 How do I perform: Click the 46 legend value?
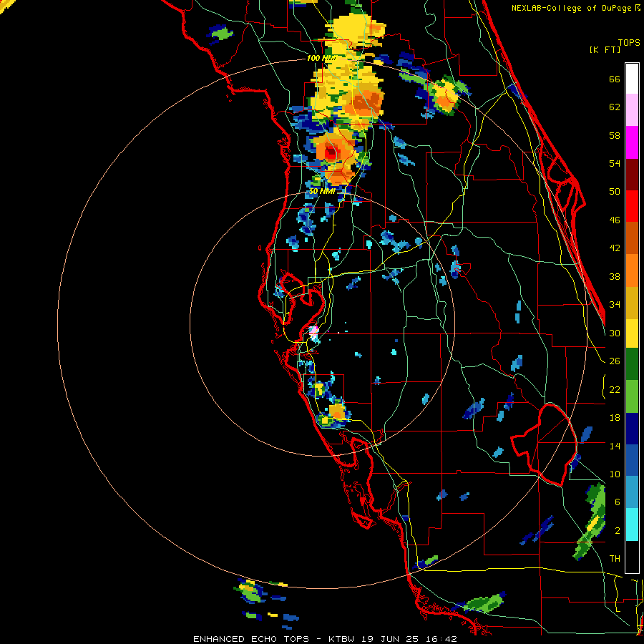pyautogui.click(x=615, y=220)
